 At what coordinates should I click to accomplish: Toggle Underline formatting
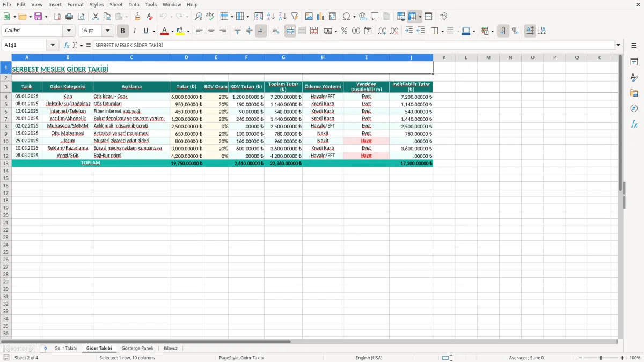145,31
